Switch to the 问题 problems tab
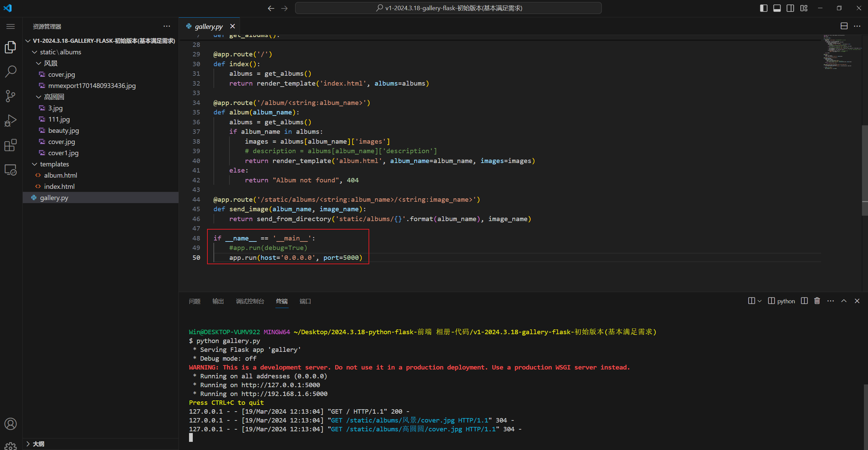 194,301
